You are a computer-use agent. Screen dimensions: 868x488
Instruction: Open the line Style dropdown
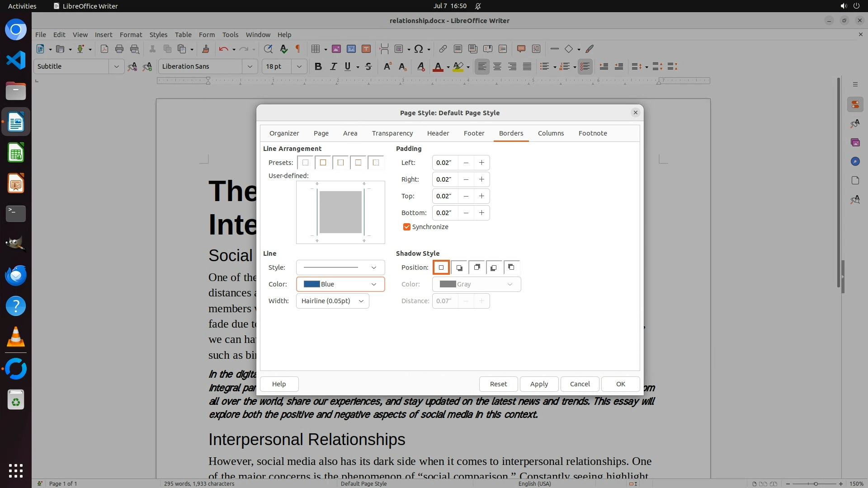pyautogui.click(x=340, y=267)
